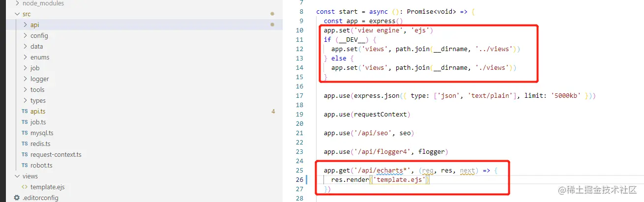Expand the types folder chevron

pos(26,100)
